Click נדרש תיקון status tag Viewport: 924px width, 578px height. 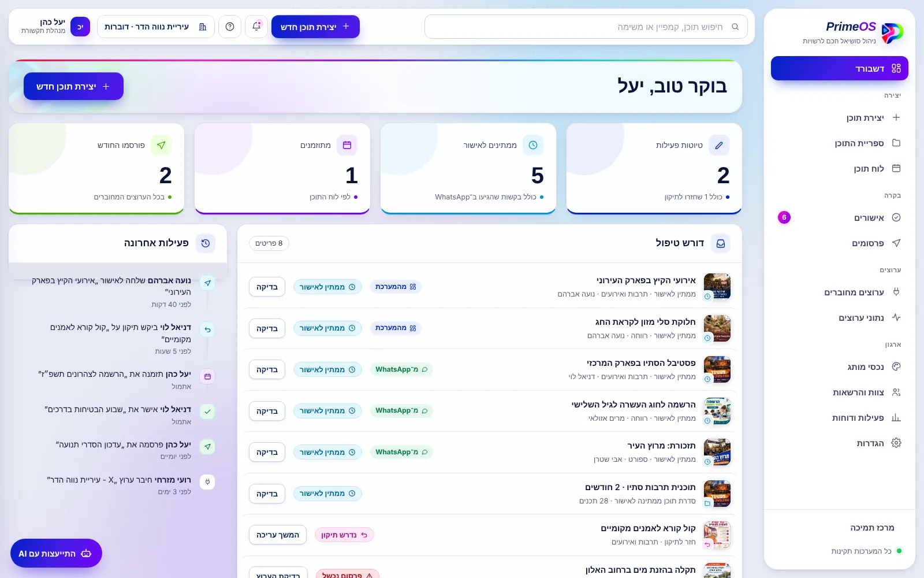pyautogui.click(x=344, y=535)
